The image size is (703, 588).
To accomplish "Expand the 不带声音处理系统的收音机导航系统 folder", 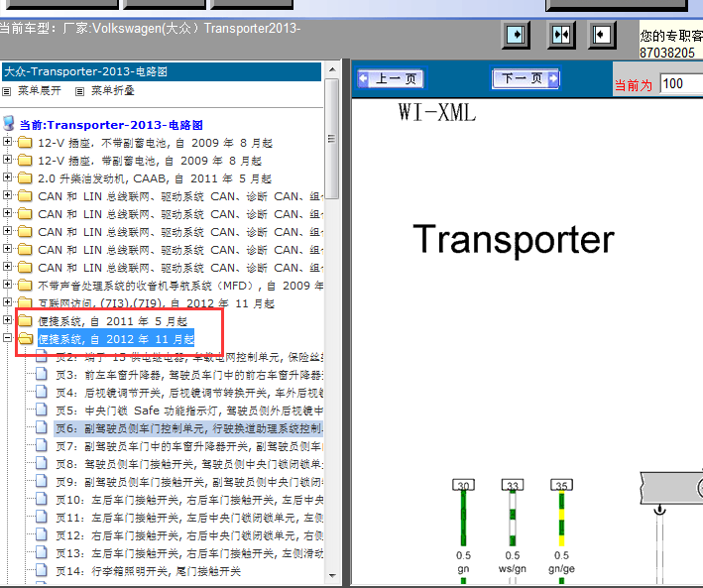I will [7, 285].
